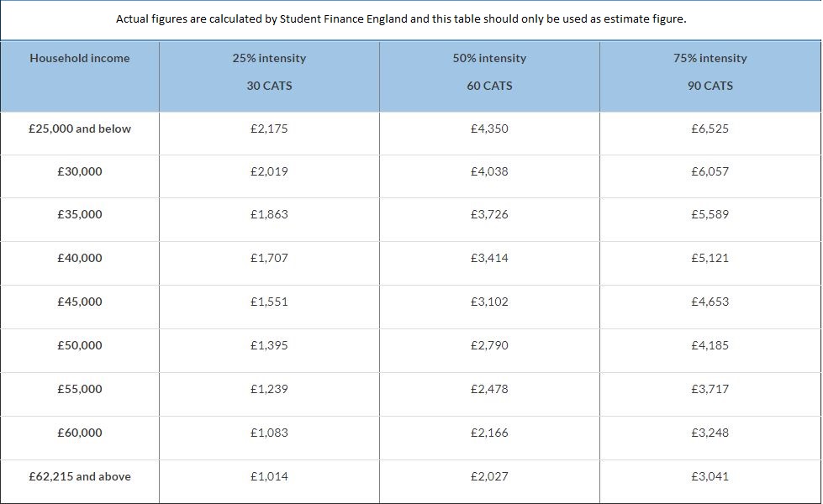This screenshot has width=823, height=504.
Task: Select the 25% intensity header cell
Action: (269, 58)
